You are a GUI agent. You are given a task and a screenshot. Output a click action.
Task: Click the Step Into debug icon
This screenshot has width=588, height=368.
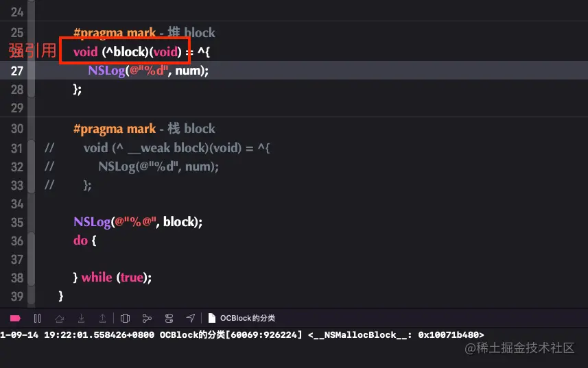[81, 318]
